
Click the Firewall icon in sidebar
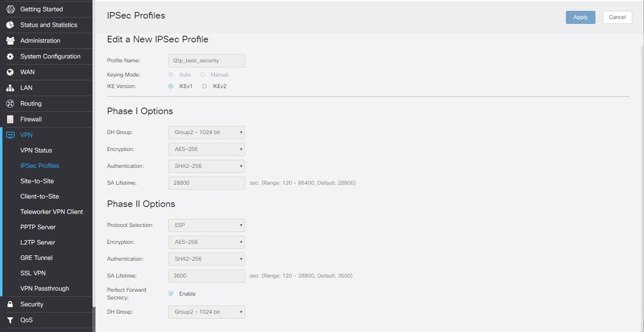10,119
